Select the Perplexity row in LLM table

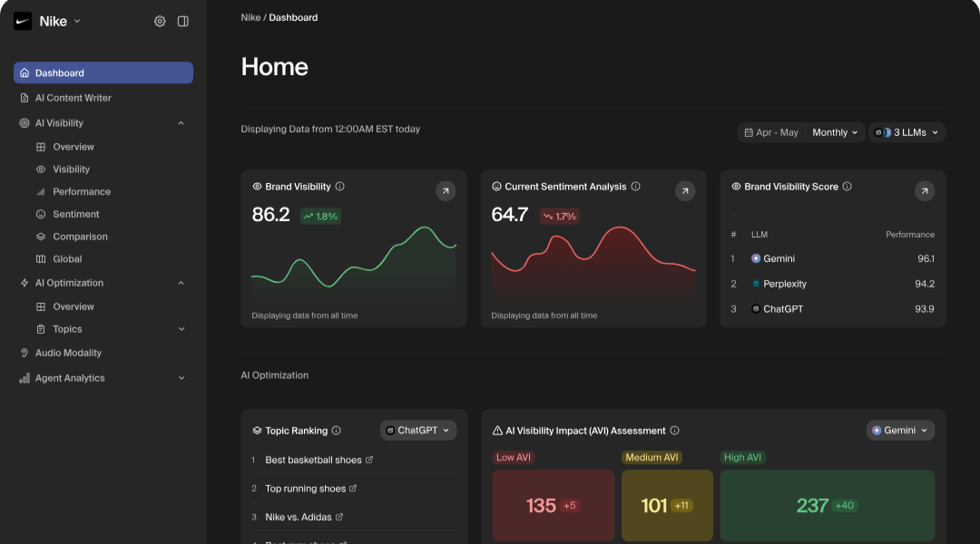832,284
